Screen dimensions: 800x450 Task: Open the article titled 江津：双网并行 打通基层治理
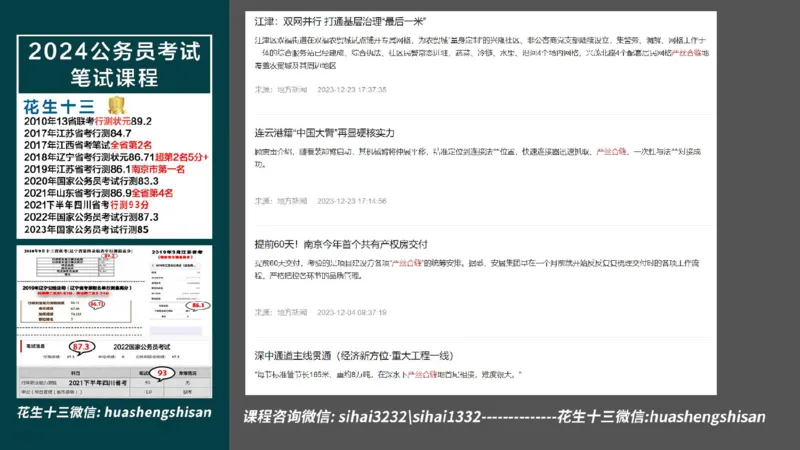(x=340, y=21)
